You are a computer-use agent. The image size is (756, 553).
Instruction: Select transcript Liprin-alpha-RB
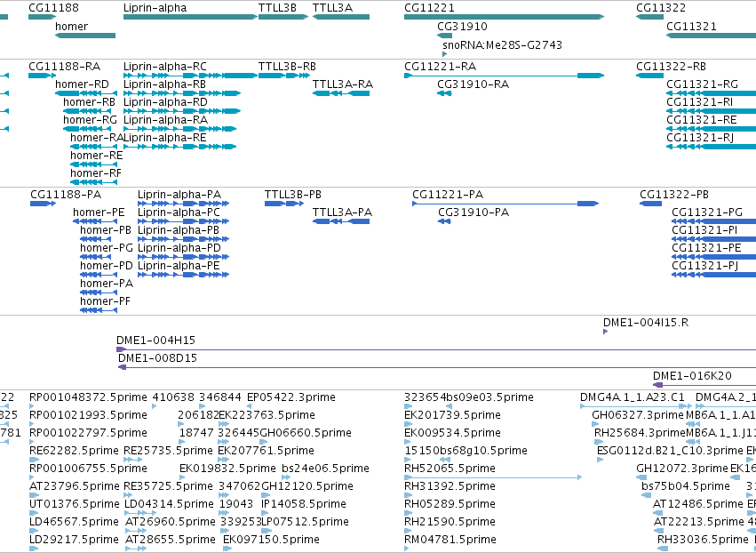tap(182, 93)
